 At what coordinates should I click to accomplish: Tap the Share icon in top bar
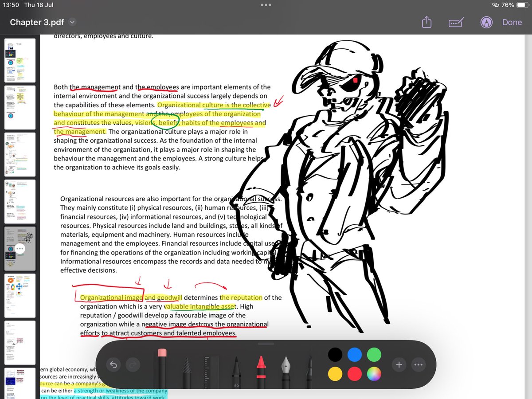426,22
